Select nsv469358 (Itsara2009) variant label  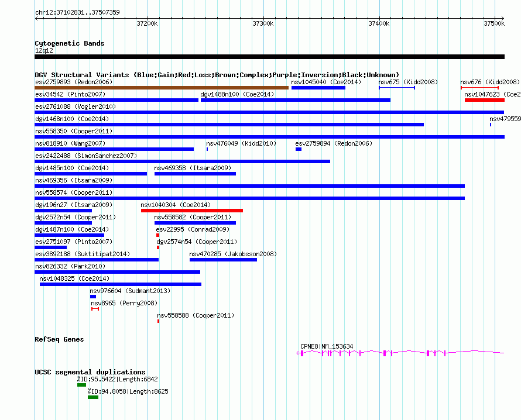coord(193,168)
